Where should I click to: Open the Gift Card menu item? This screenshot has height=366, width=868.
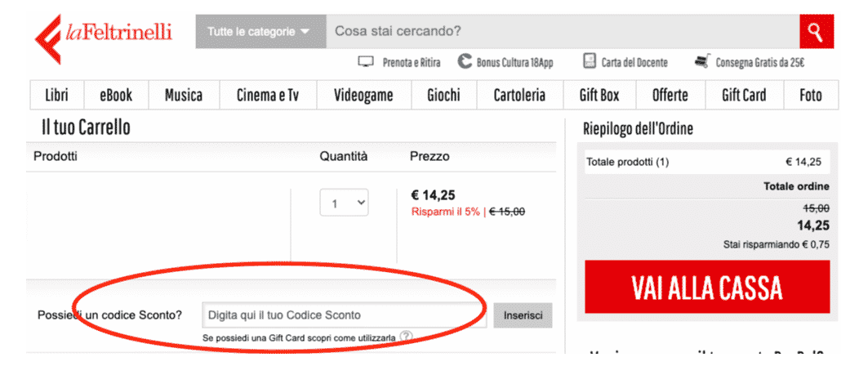pos(744,96)
